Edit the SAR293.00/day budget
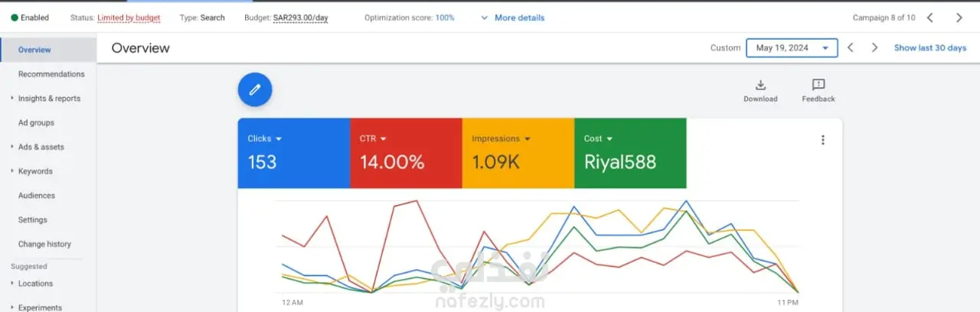This screenshot has height=312, width=980. (300, 18)
